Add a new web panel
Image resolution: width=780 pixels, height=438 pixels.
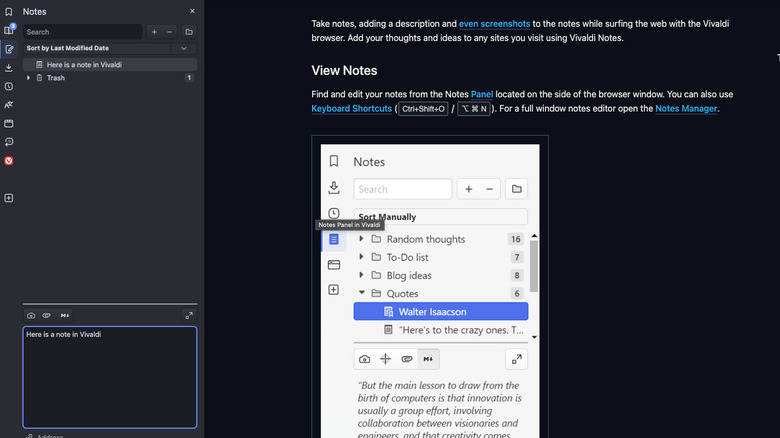tap(9, 198)
